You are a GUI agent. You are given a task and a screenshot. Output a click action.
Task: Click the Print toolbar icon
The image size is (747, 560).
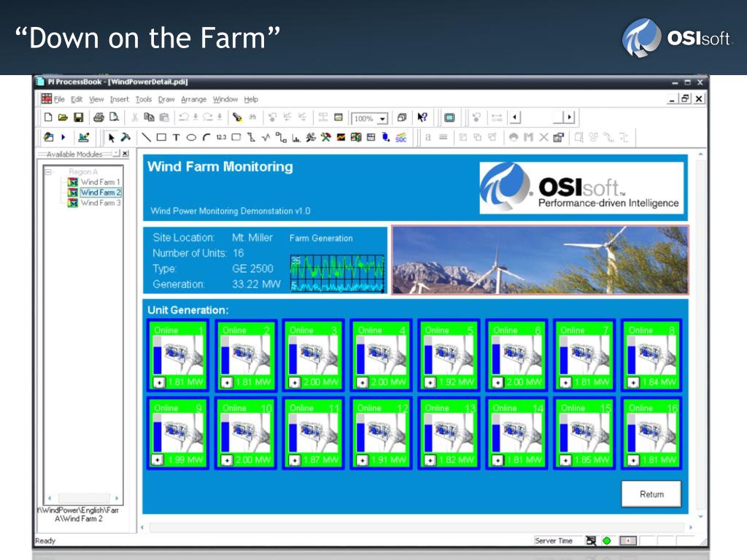pyautogui.click(x=98, y=117)
